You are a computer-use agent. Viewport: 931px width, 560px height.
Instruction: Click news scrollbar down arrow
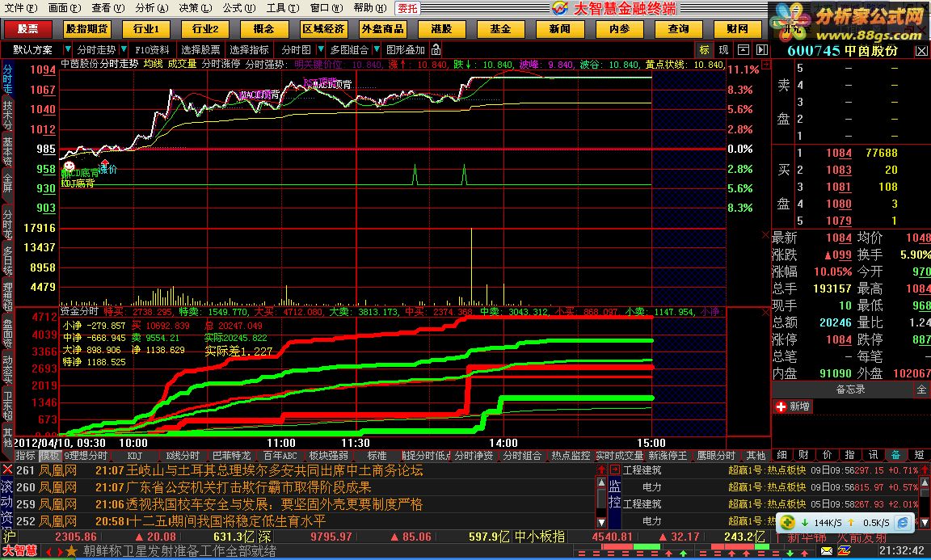pos(601,523)
